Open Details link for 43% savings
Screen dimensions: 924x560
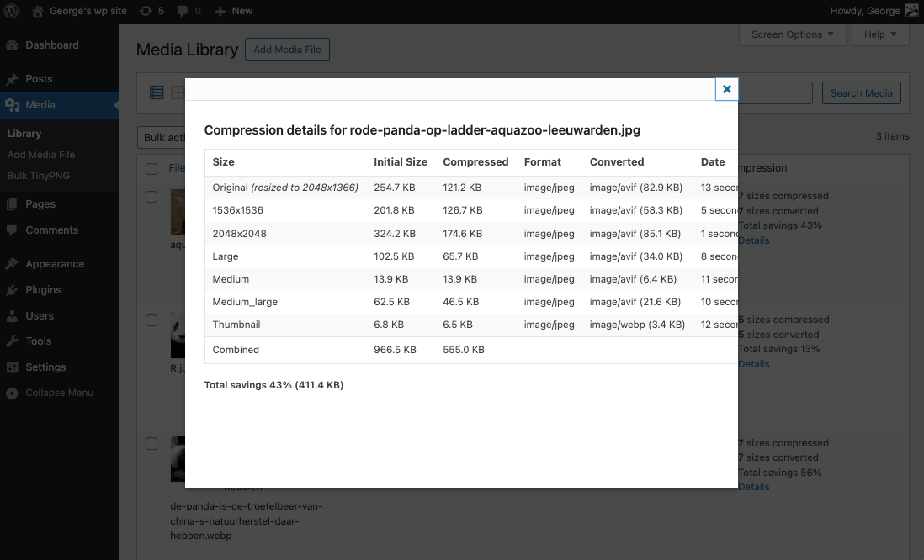pos(754,240)
